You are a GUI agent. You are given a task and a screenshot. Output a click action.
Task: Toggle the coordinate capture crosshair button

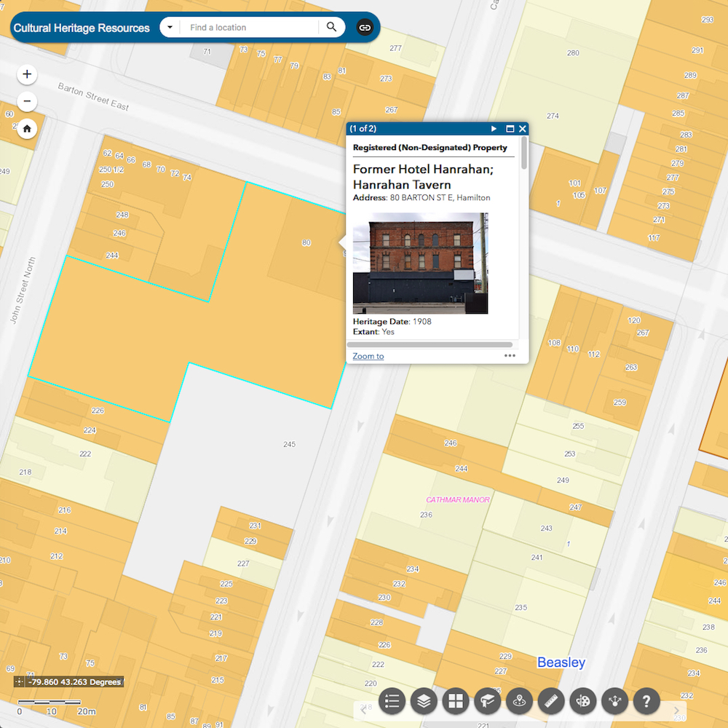point(19,682)
